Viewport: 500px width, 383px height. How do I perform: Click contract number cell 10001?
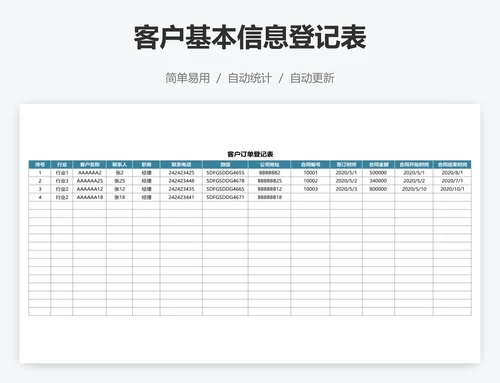310,173
